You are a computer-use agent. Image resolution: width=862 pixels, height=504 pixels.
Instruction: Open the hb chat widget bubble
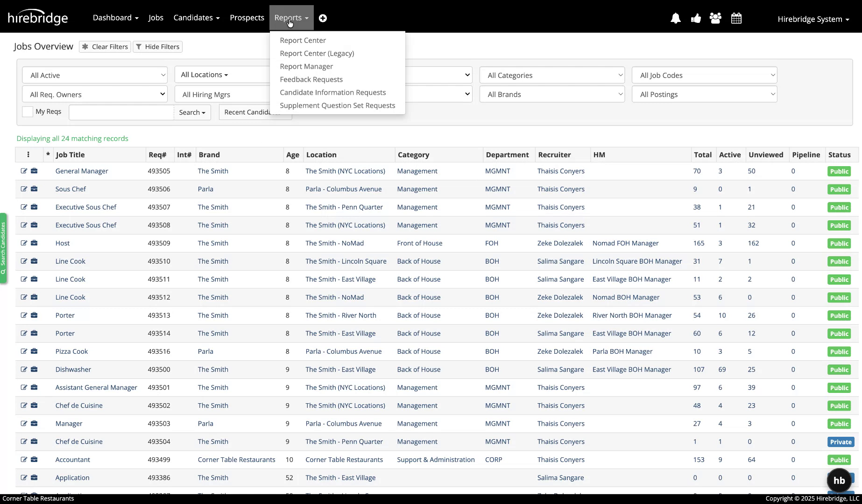tap(839, 480)
